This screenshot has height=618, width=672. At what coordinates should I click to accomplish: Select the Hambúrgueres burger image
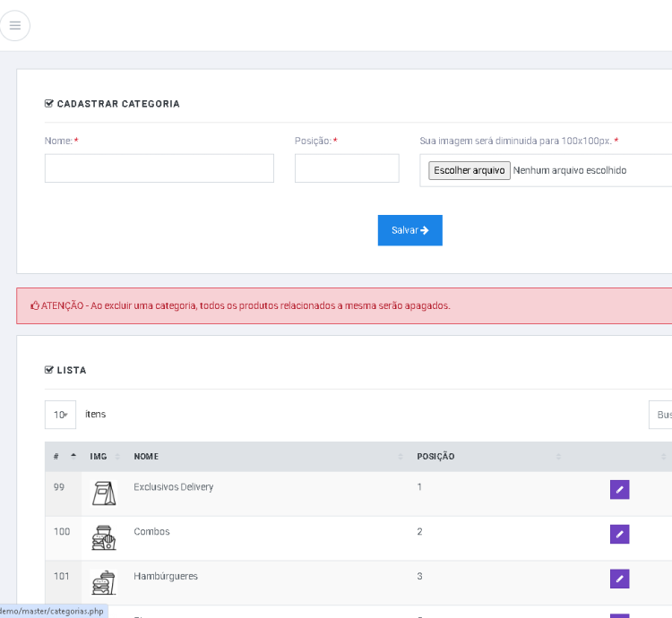[103, 582]
